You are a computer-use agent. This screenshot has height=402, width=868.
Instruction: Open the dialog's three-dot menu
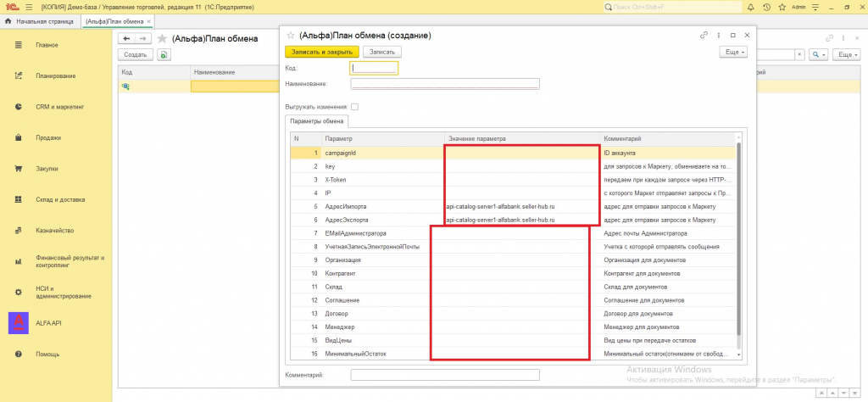click(x=718, y=35)
